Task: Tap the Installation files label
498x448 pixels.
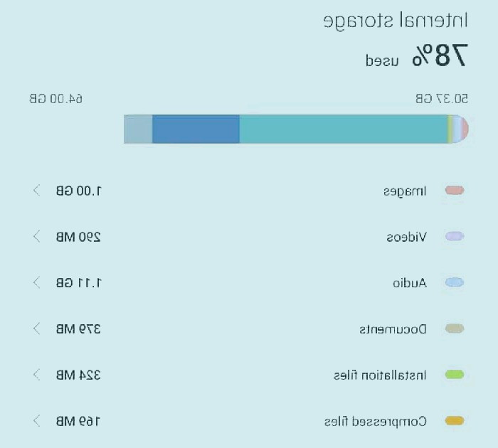Action: (381, 375)
